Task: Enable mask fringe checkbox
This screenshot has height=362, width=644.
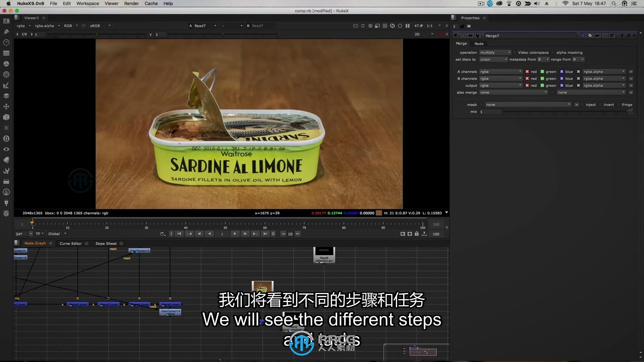Action: pos(619,105)
